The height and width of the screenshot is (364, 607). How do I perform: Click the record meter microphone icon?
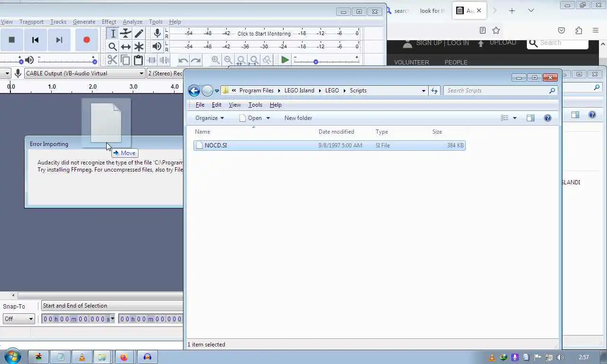point(157,33)
